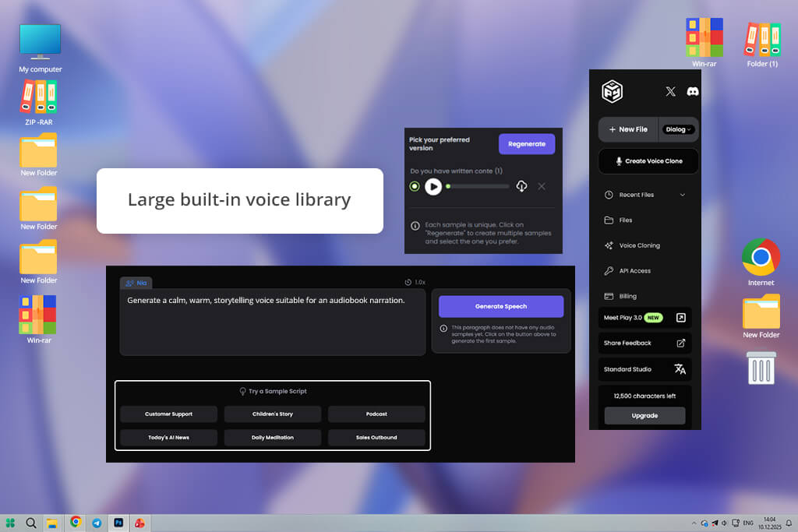Click the Share Feedback external link icon
This screenshot has height=532, width=798.
pos(680,343)
